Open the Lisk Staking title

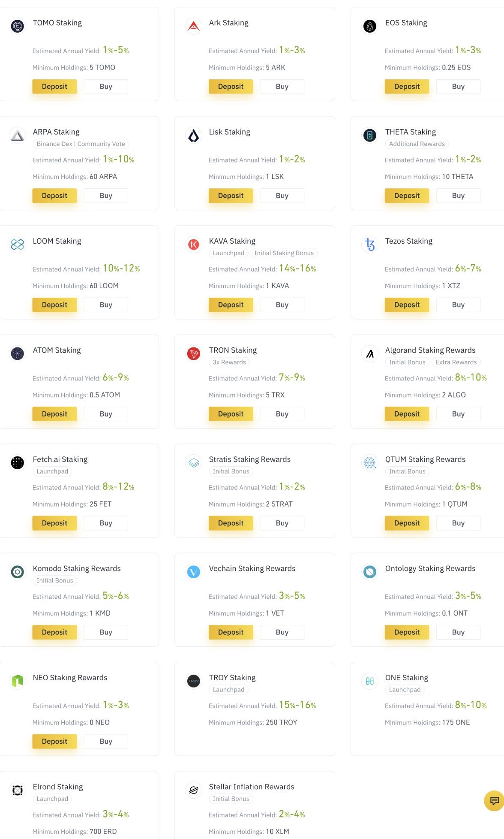click(x=229, y=132)
